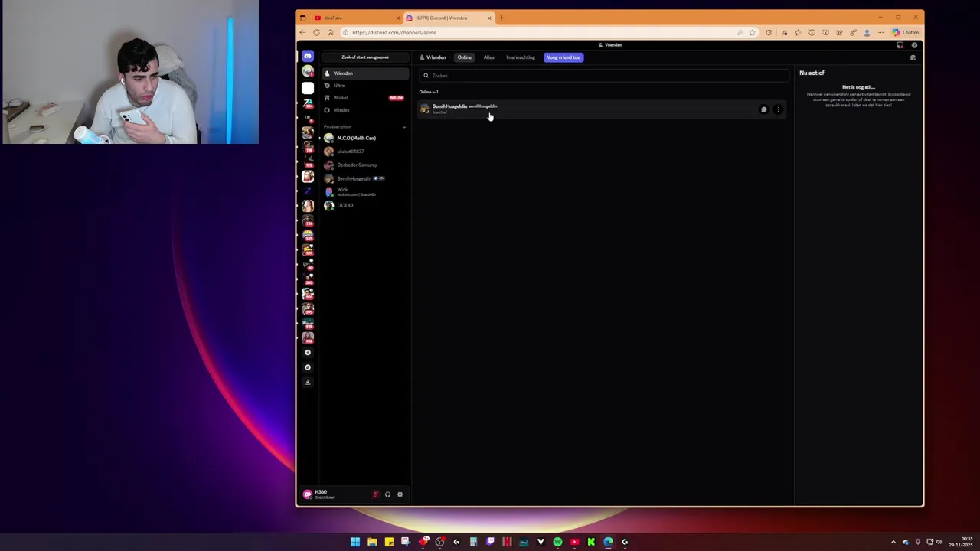The image size is (980, 551).
Task: Open File Explorer from the taskbar
Action: click(x=372, y=542)
